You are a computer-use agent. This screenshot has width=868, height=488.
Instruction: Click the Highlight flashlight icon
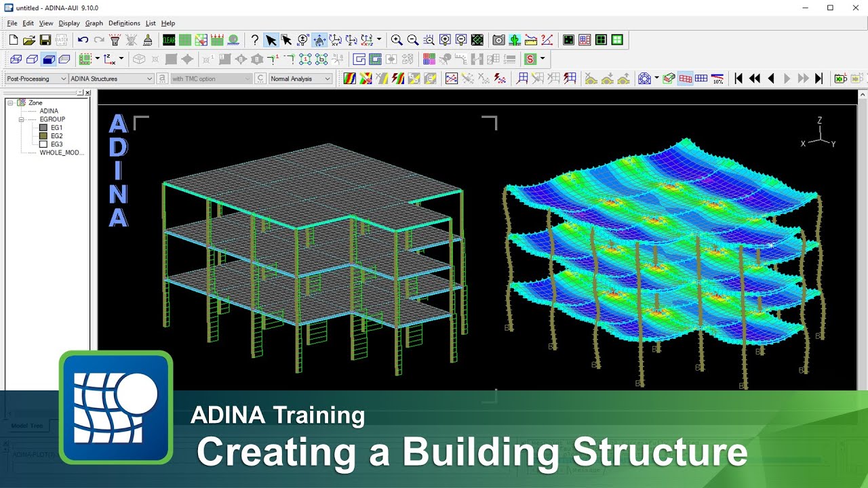(x=115, y=40)
